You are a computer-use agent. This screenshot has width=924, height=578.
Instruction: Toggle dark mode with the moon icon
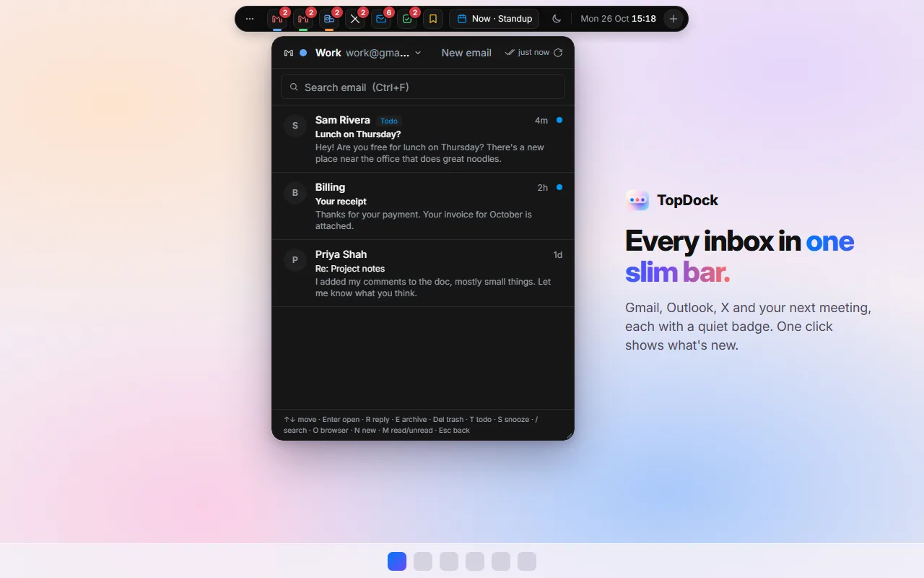[x=557, y=19]
